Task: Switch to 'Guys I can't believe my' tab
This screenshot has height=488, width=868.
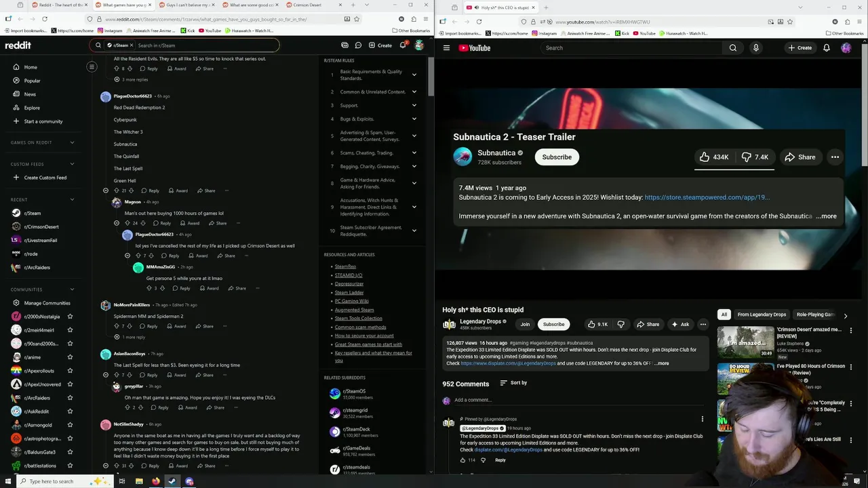Action: 188,5
